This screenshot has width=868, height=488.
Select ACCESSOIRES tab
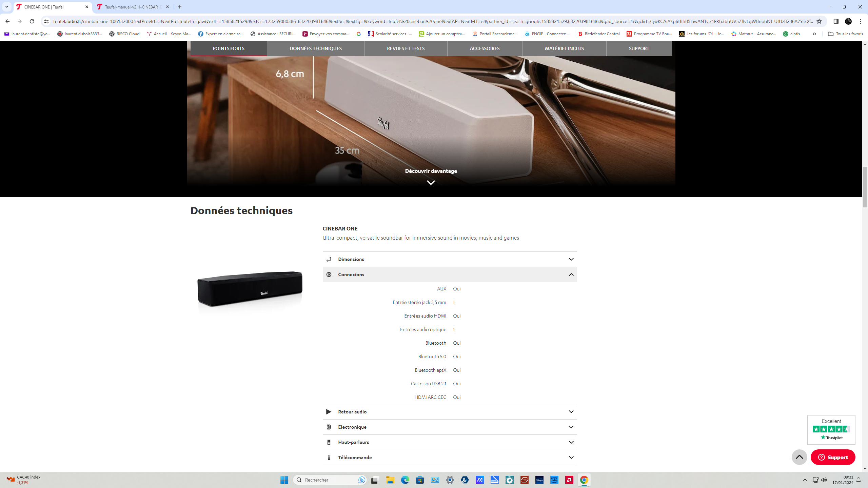tap(485, 48)
